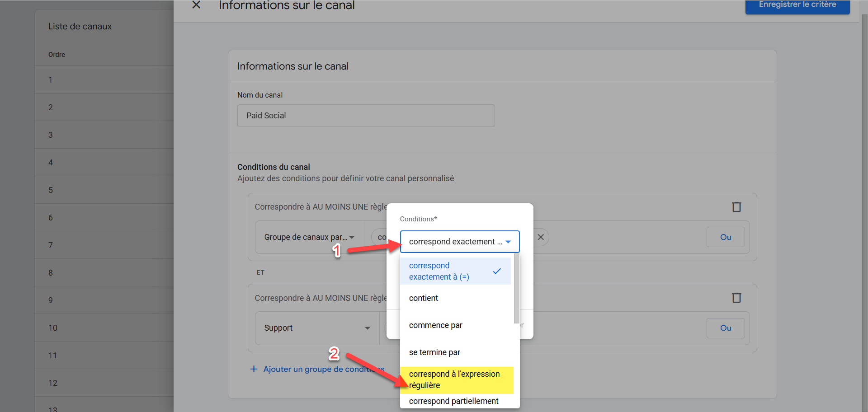The image size is (868, 412).
Task: Remove the first condition chip
Action: tap(541, 237)
